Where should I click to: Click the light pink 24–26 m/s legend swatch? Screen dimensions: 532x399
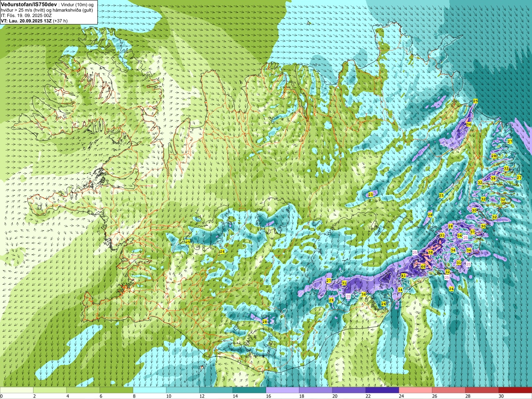(416, 390)
